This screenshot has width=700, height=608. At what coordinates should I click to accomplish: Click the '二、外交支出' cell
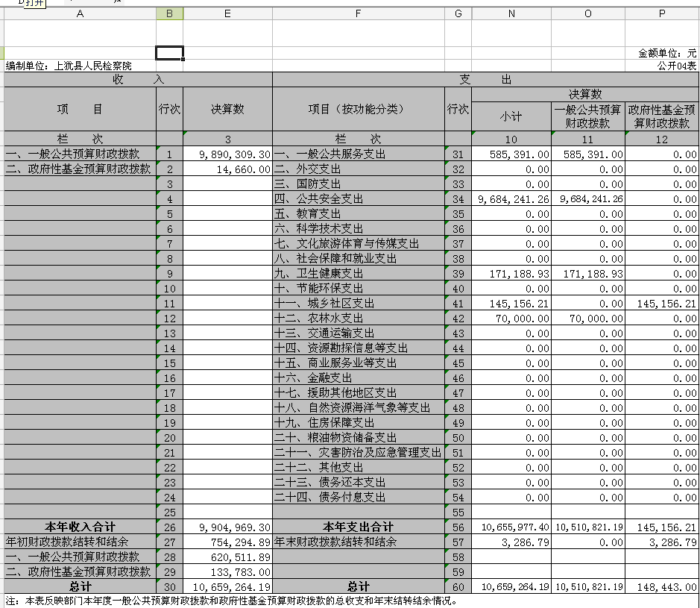[359, 169]
